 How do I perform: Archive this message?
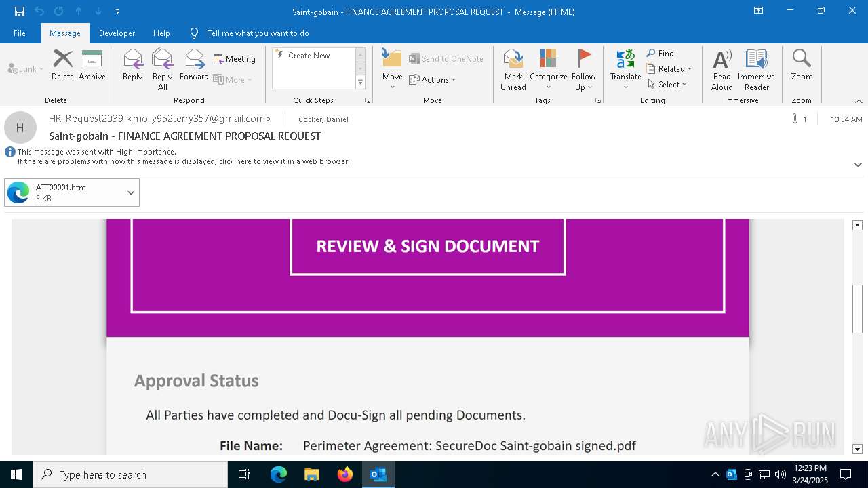pyautogui.click(x=92, y=65)
